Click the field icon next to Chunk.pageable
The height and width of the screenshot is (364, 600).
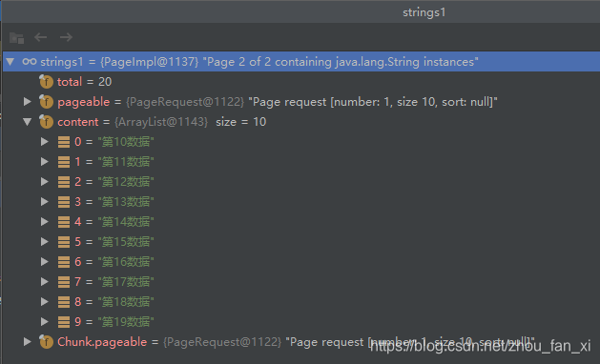point(46,341)
